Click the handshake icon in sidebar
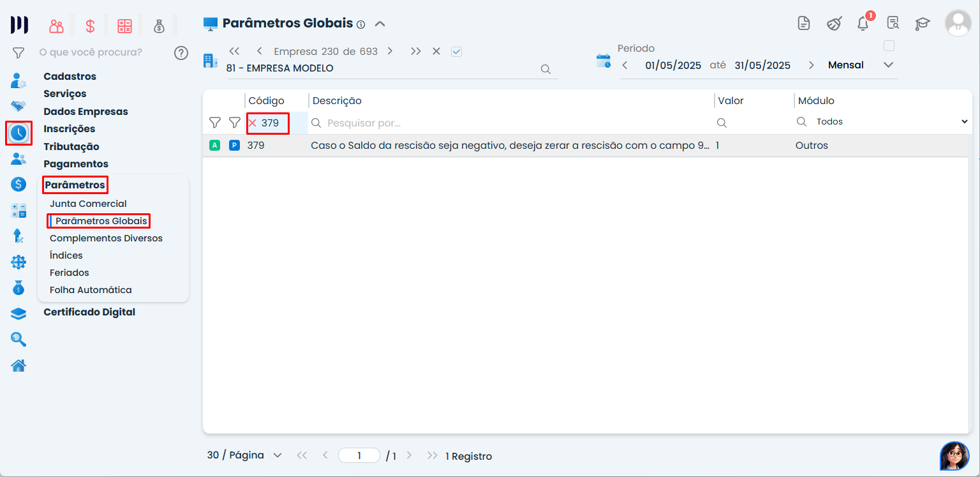 tap(19, 106)
